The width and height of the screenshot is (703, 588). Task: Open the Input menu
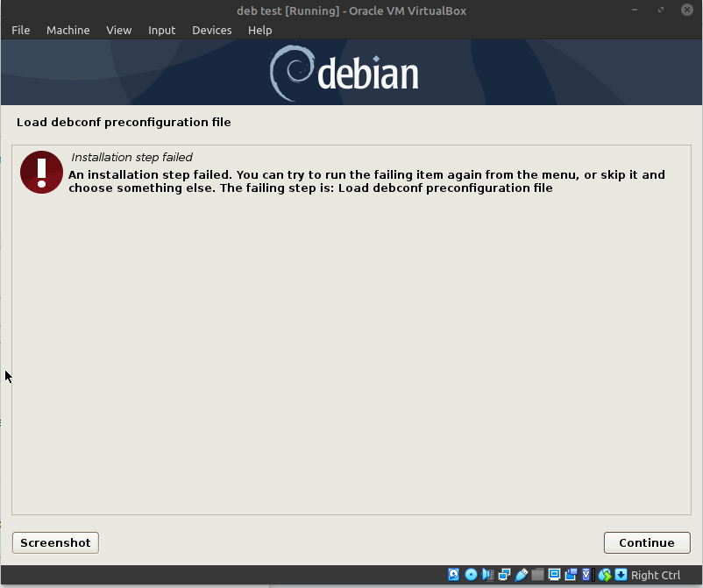[x=162, y=30]
